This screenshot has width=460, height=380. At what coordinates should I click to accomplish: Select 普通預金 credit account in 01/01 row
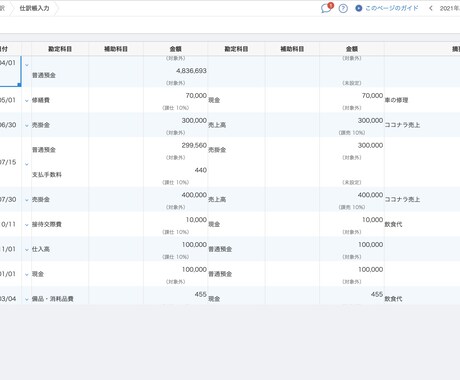(220, 274)
